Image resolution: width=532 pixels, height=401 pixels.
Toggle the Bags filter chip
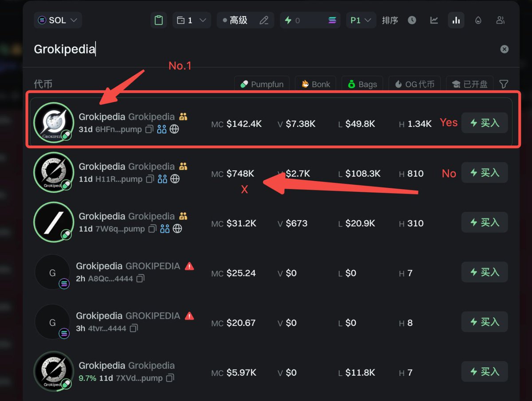(x=362, y=84)
